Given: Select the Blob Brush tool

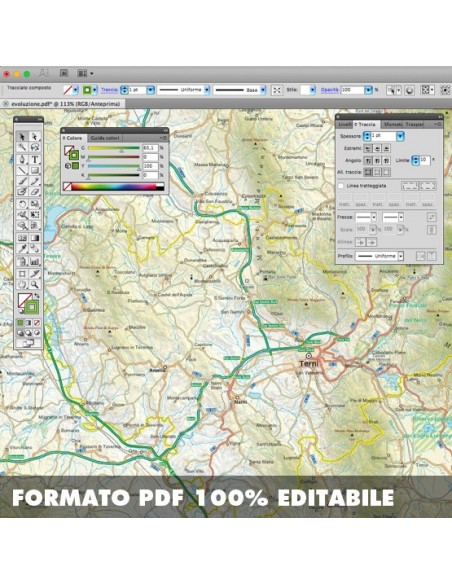Looking at the screenshot, I should point(22,192).
